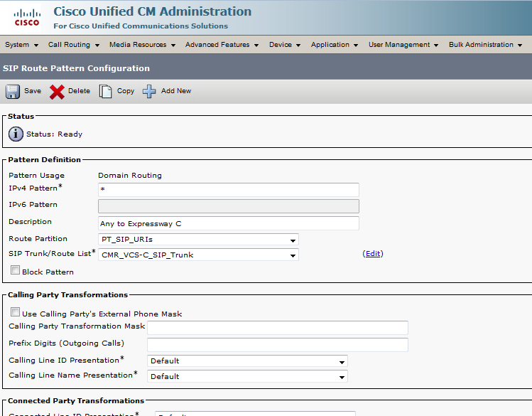Click the Status info icon
This screenshot has height=416, width=532.
click(x=16, y=134)
